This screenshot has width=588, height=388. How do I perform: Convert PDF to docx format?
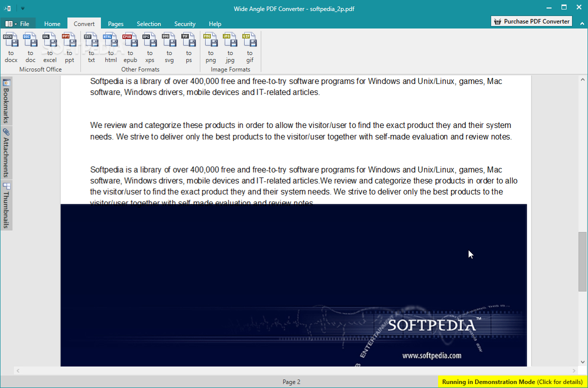pos(11,47)
